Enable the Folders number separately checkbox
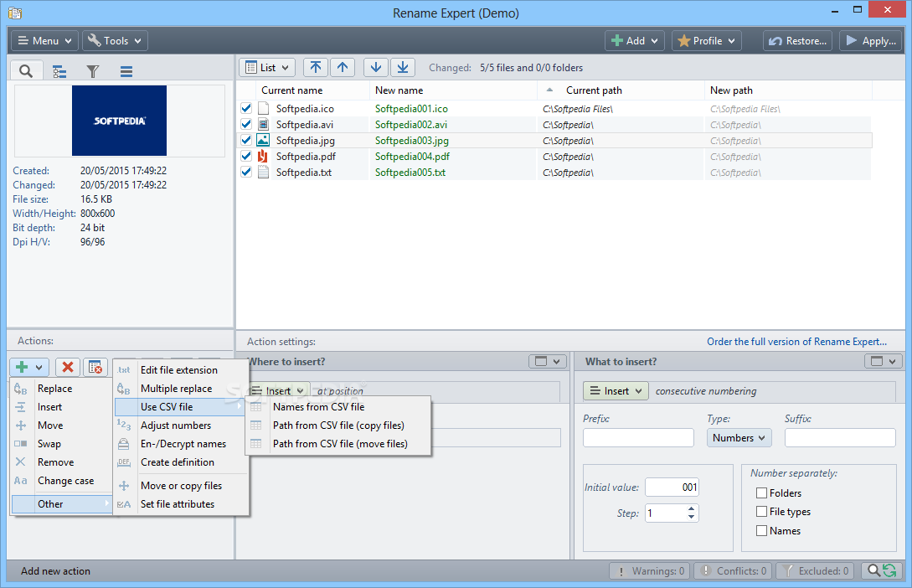This screenshot has width=912, height=588. (761, 493)
